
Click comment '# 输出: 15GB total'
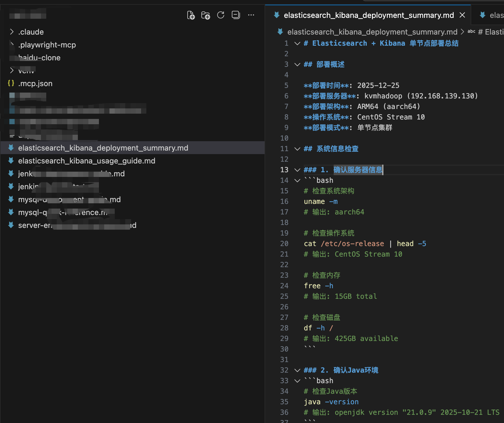pyautogui.click(x=340, y=296)
